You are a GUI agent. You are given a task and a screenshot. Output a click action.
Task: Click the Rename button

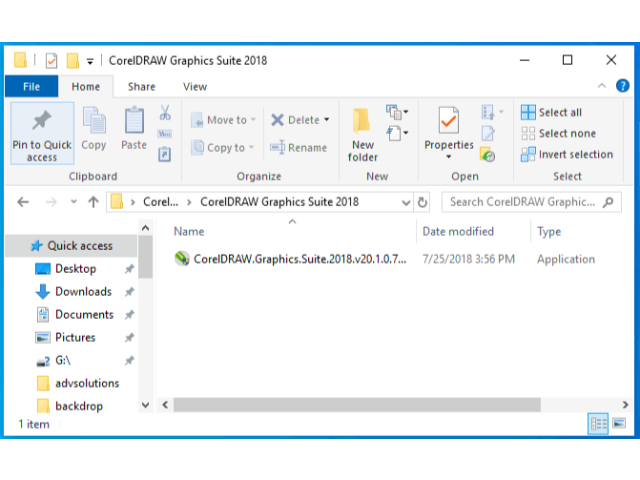point(298,147)
